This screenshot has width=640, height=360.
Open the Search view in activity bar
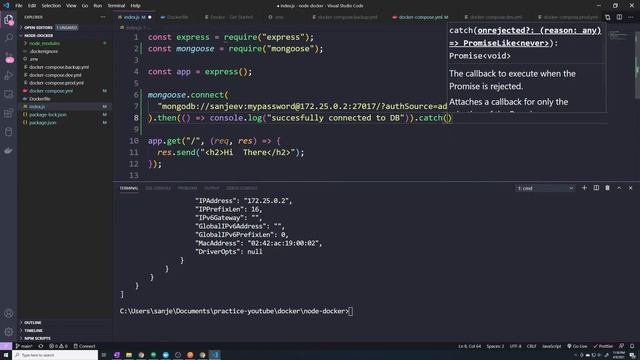[9, 38]
